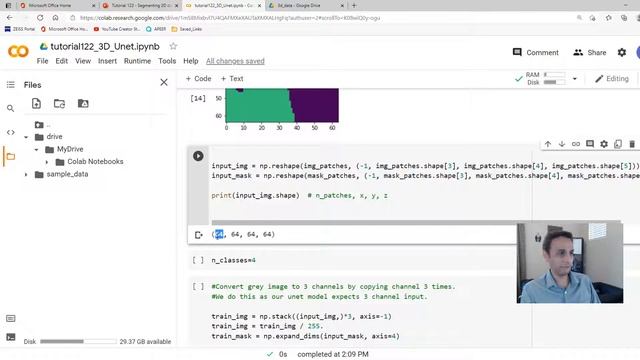Open the Comment button
The height and width of the screenshot is (360, 640).
(536, 52)
